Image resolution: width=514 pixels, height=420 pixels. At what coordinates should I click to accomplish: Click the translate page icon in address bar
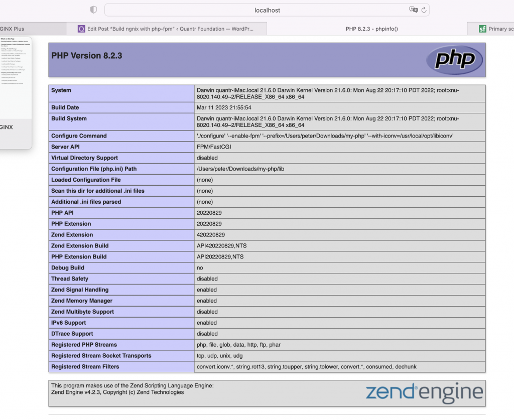click(414, 10)
